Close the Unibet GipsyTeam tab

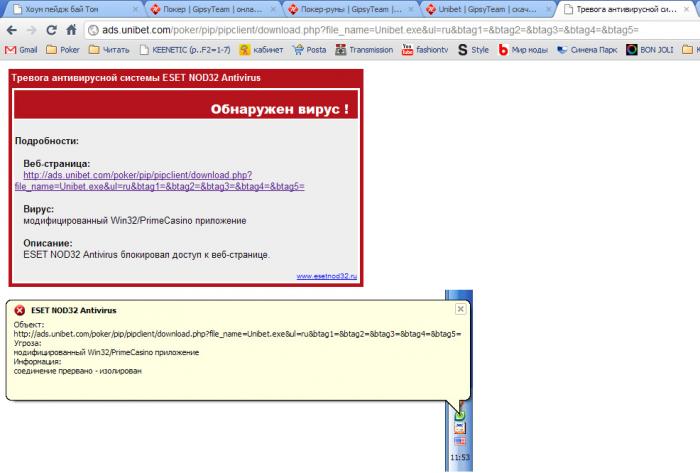click(x=548, y=9)
